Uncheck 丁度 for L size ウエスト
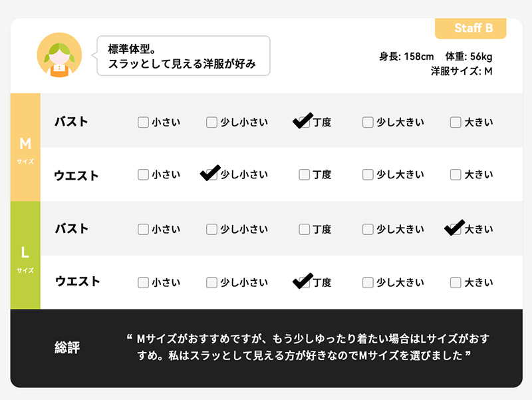532x400 pixels. [304, 282]
